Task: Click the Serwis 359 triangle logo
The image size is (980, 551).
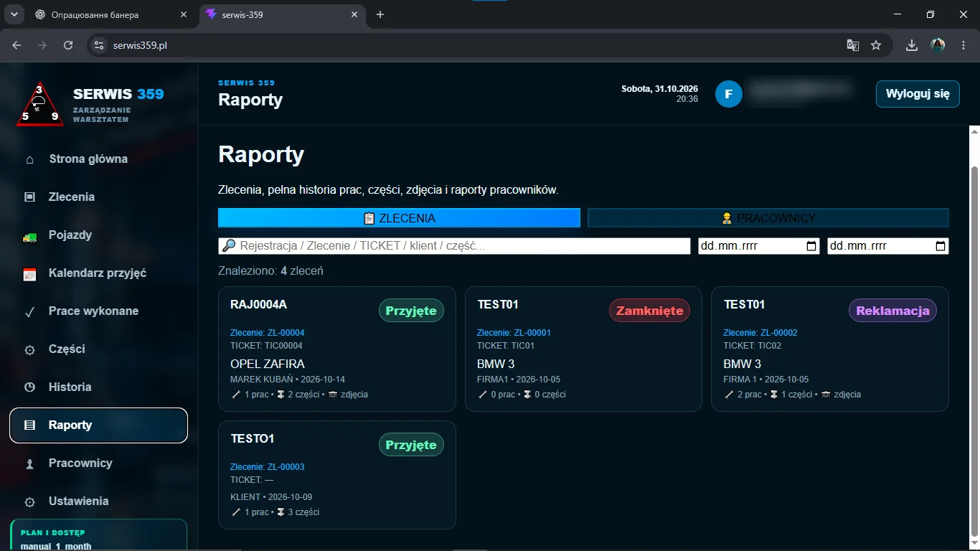Action: click(x=39, y=104)
